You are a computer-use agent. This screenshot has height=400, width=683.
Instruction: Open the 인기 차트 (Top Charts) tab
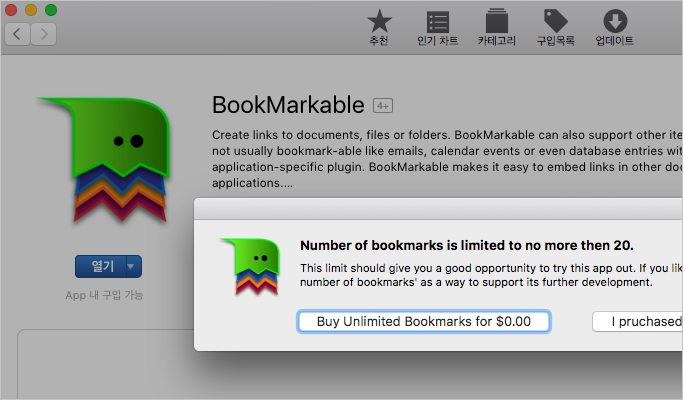coord(437,27)
